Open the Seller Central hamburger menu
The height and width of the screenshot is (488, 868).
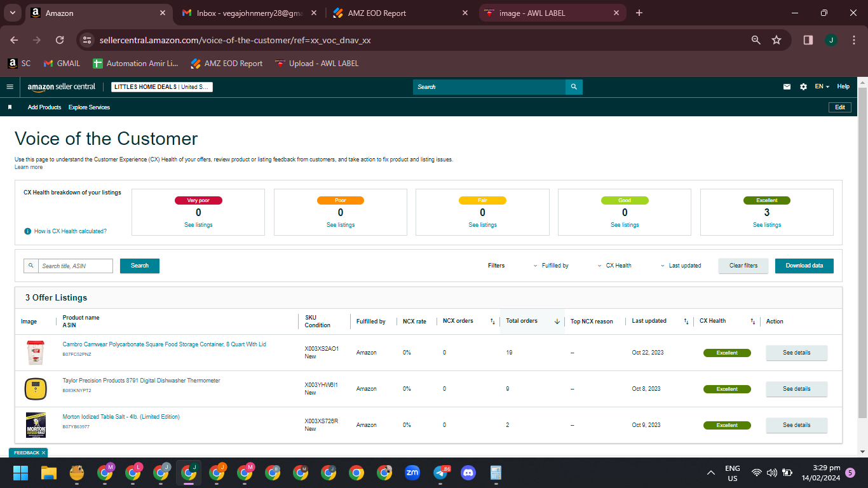pyautogui.click(x=10, y=87)
